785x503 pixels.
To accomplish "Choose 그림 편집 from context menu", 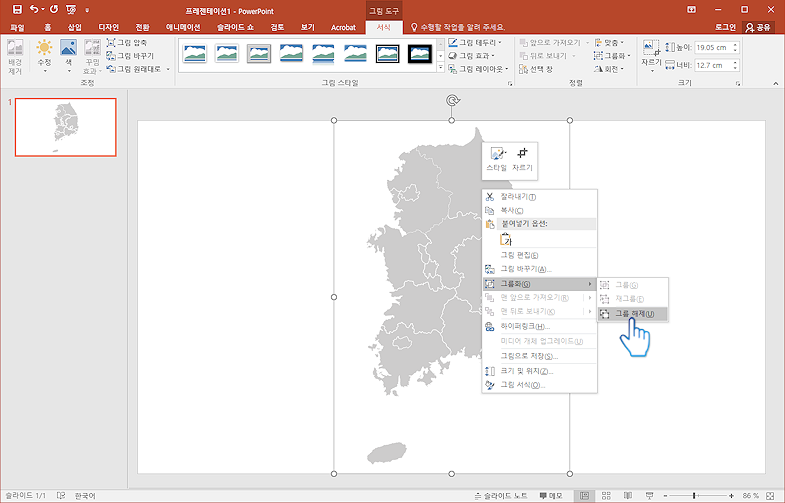I will 540,255.
